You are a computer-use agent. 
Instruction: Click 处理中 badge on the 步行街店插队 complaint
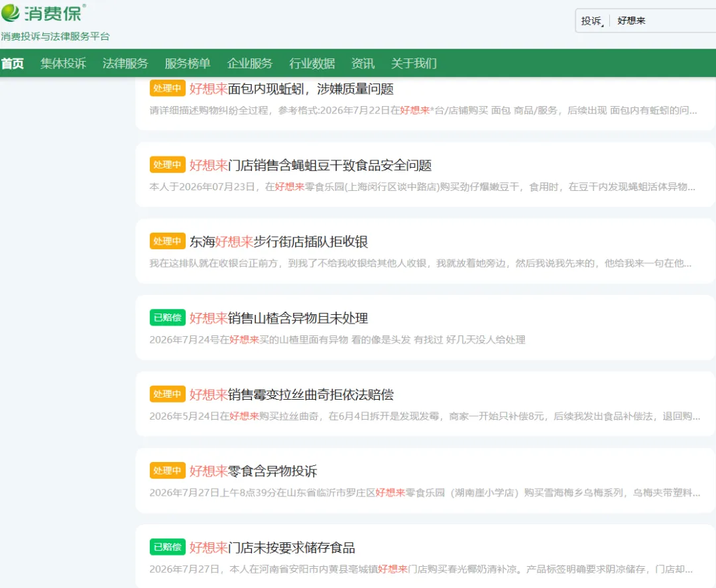pyautogui.click(x=168, y=241)
